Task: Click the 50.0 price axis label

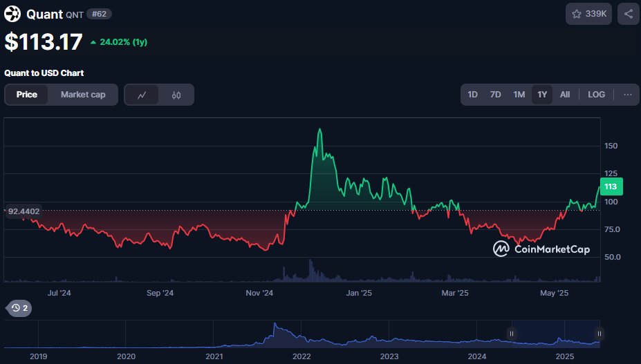Action: tap(613, 257)
